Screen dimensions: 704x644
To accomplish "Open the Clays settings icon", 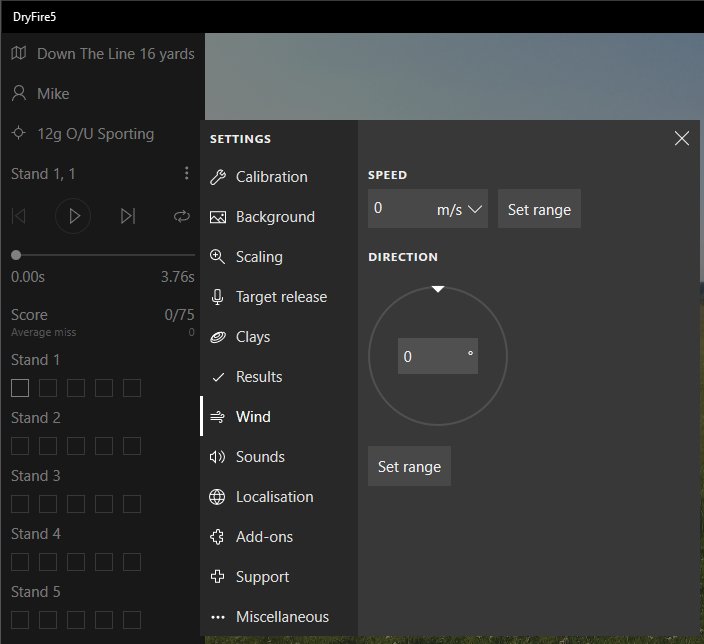I will click(x=218, y=337).
